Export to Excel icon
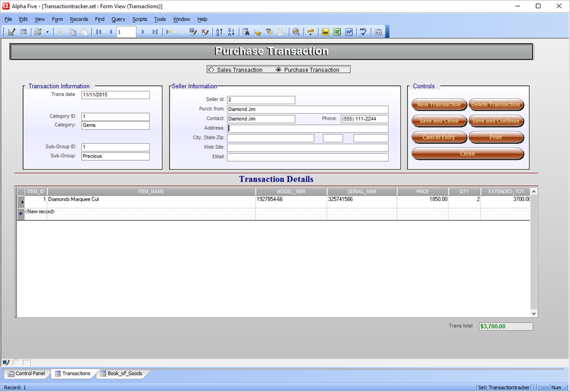Screen dimensions: 570x392 337,32
